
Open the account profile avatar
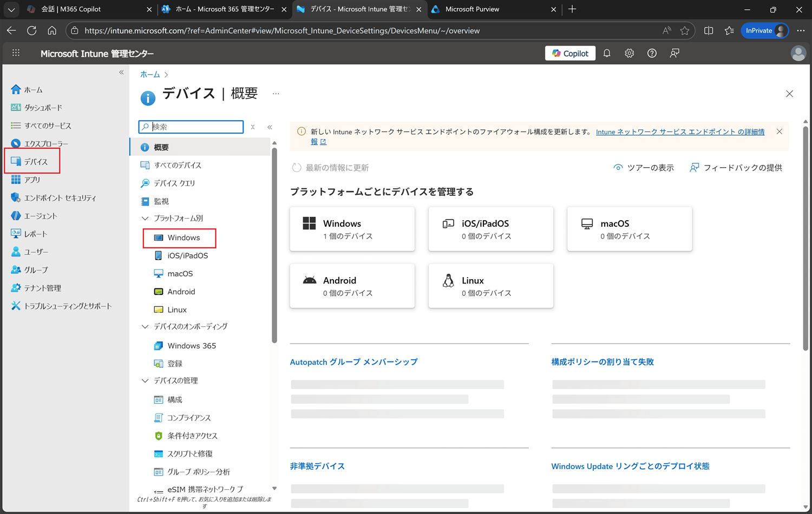[798, 53]
